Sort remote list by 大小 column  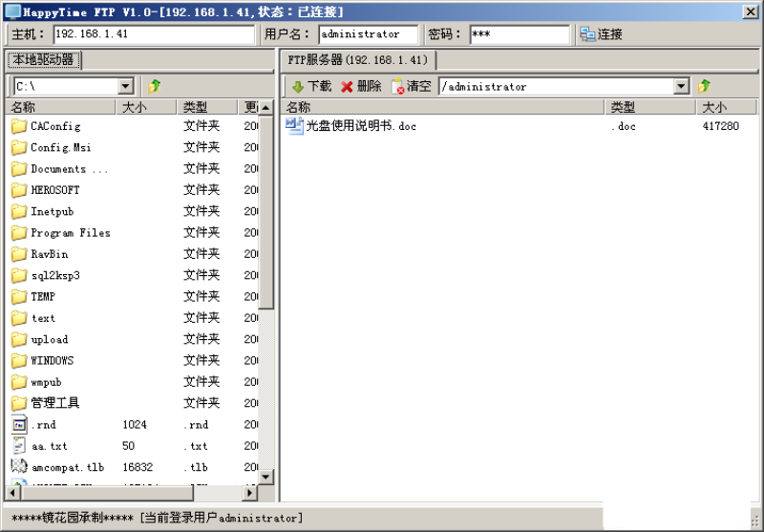(727, 107)
